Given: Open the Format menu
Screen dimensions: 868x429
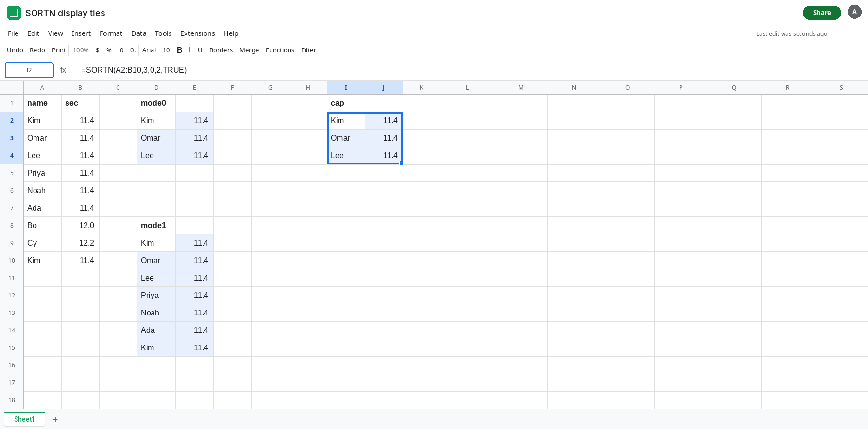Looking at the screenshot, I should [x=111, y=33].
